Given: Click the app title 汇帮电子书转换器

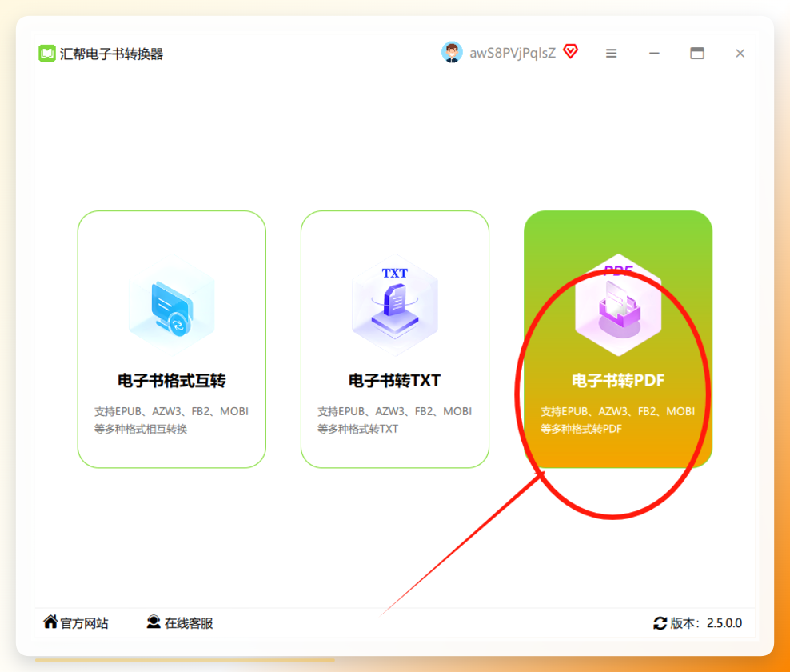Looking at the screenshot, I should tap(111, 54).
